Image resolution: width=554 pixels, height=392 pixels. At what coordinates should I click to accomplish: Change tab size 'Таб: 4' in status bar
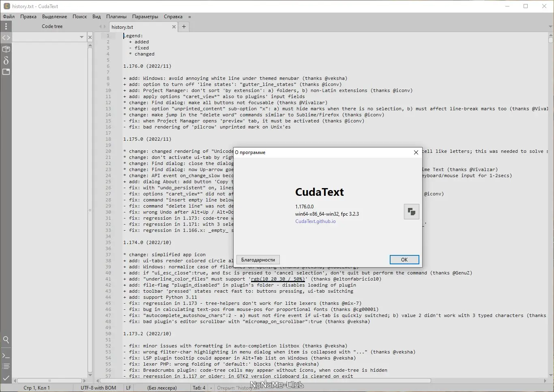click(x=199, y=388)
